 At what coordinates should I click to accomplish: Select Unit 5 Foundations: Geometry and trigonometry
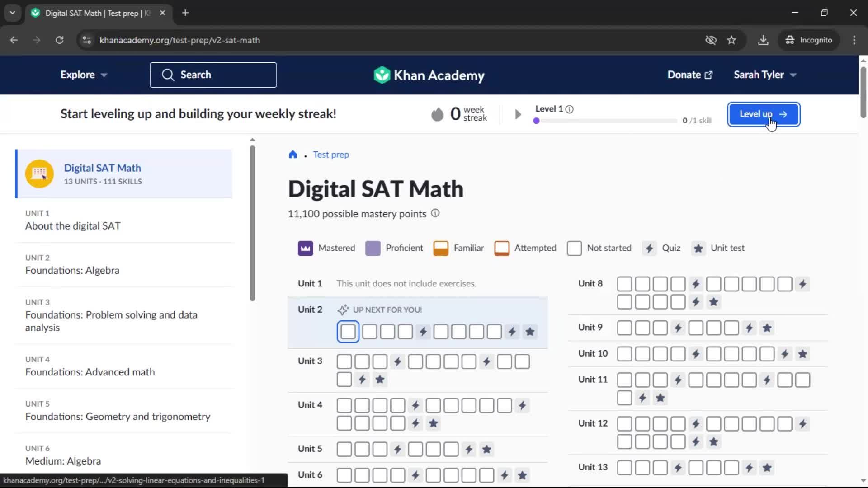124,411
